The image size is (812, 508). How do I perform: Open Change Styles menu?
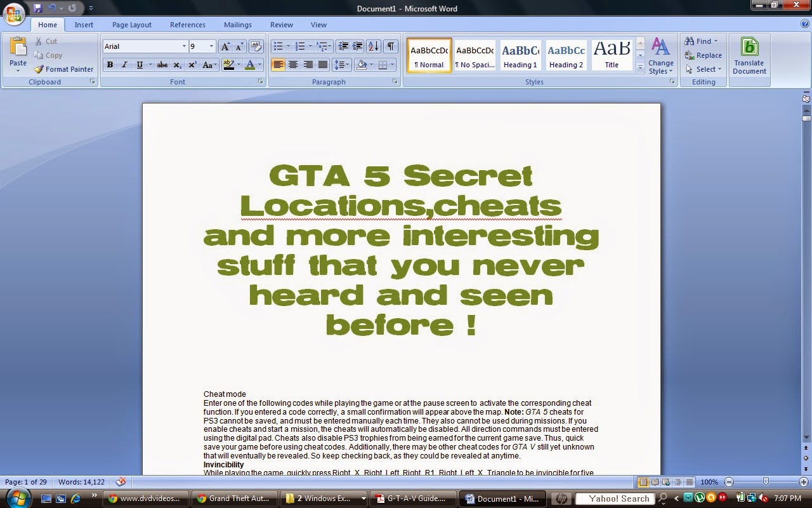coord(661,57)
